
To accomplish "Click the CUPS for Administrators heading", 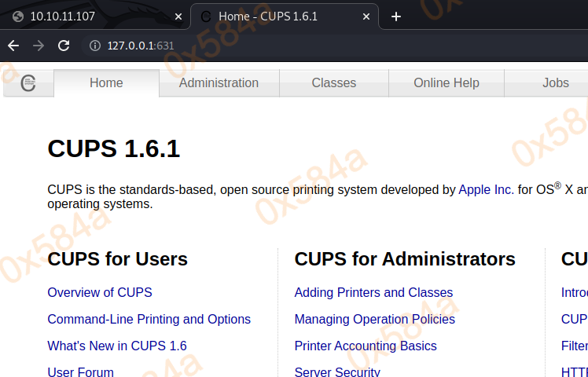I will click(x=405, y=259).
